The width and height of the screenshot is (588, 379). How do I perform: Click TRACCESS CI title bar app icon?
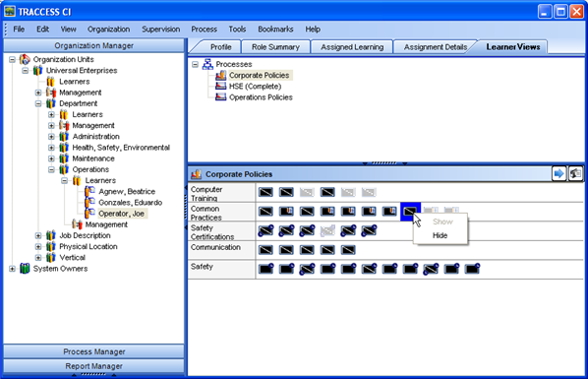pos(10,11)
